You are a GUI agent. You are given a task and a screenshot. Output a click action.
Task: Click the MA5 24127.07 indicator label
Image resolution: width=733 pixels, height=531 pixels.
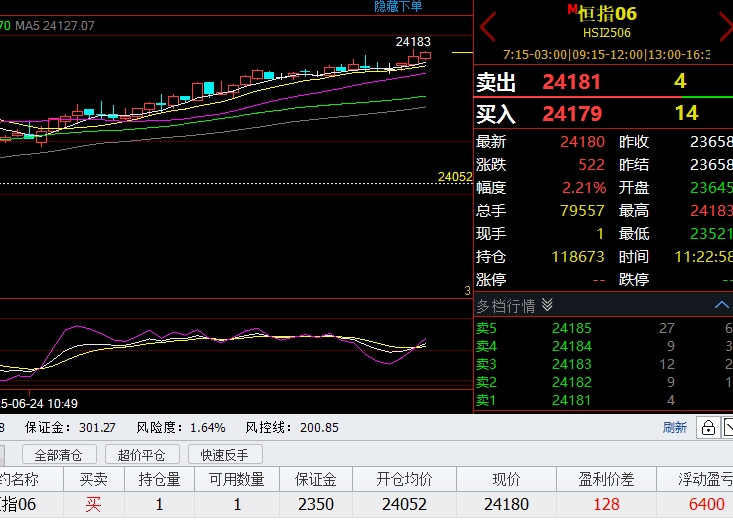pyautogui.click(x=55, y=26)
